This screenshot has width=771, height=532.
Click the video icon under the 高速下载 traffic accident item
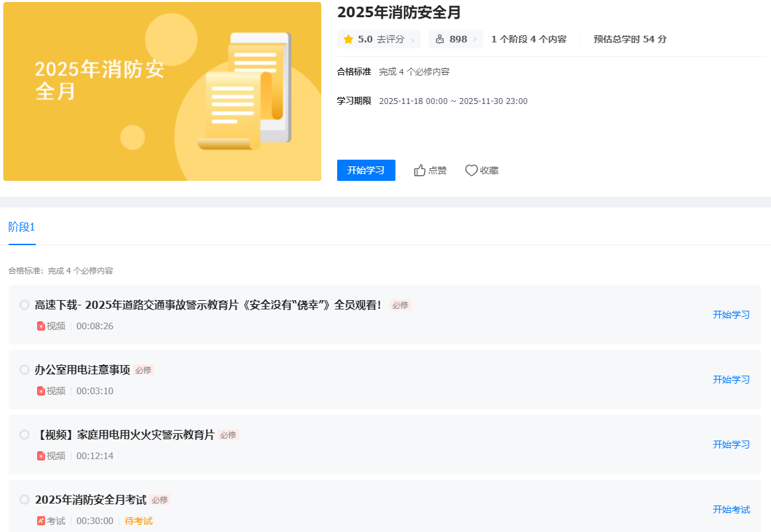[x=41, y=326]
